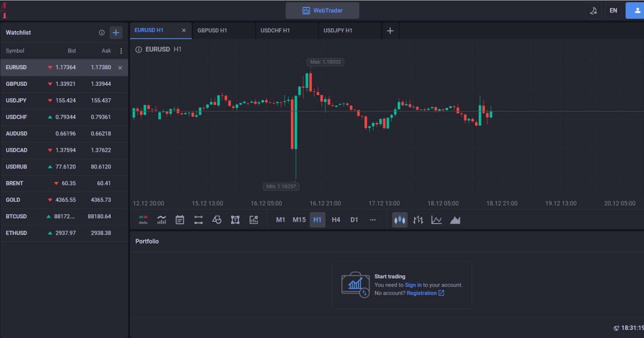This screenshot has width=644, height=338.
Task: Select USDJPY row in watchlist
Action: click(x=64, y=101)
